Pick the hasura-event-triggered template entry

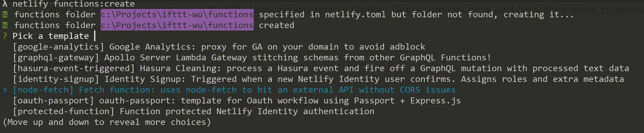[x=321, y=68]
